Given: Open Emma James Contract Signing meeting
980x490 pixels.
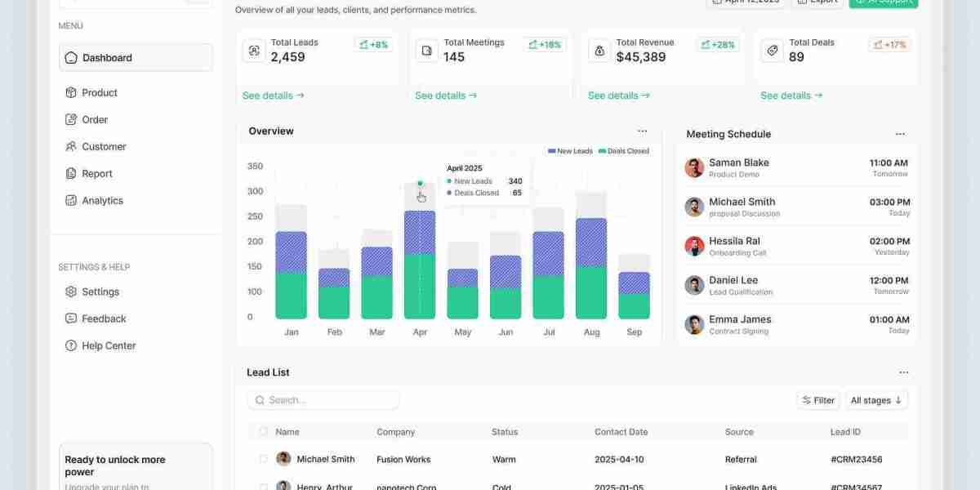Looking at the screenshot, I should (x=797, y=324).
